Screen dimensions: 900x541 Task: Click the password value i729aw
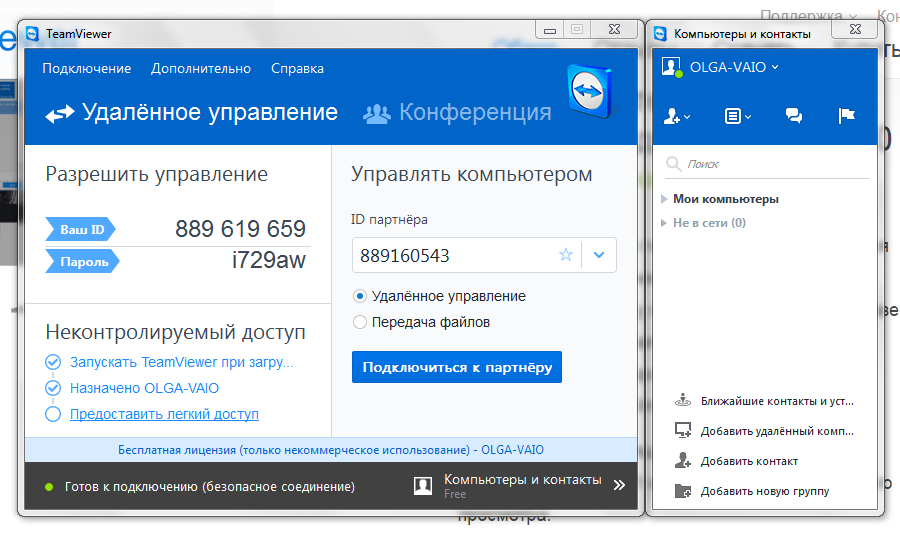(x=269, y=260)
